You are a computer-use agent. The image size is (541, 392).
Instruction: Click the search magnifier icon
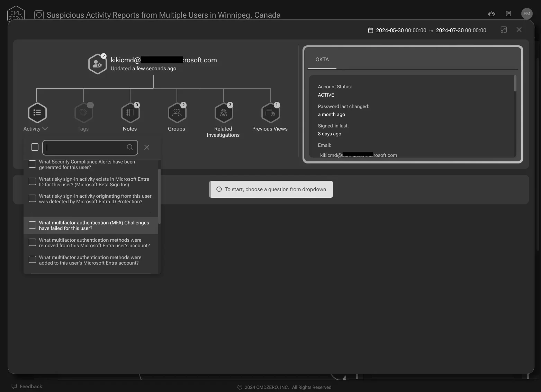130,147
